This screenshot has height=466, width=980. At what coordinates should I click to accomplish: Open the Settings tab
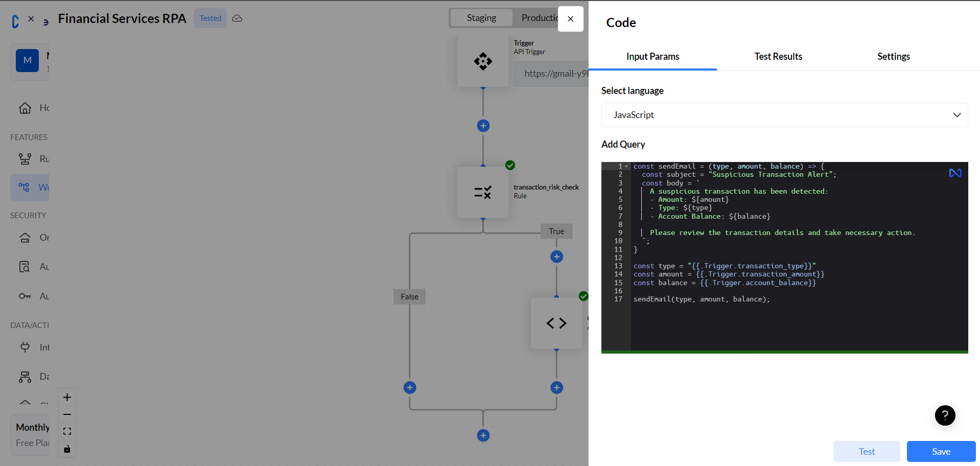click(x=894, y=56)
